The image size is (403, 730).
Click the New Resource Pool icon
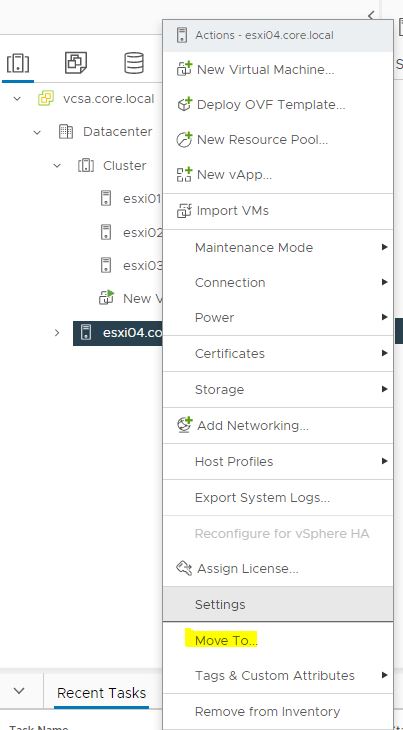pos(184,139)
